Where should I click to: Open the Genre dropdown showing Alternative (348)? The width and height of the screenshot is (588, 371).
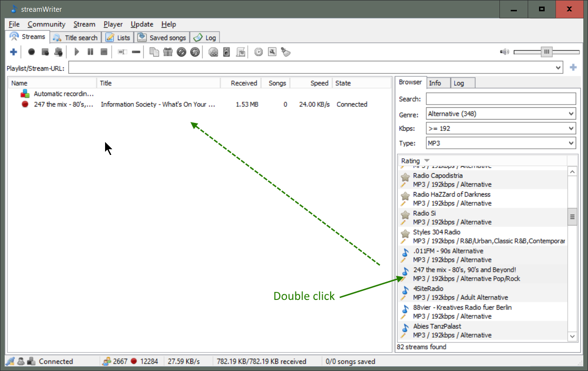tap(501, 113)
